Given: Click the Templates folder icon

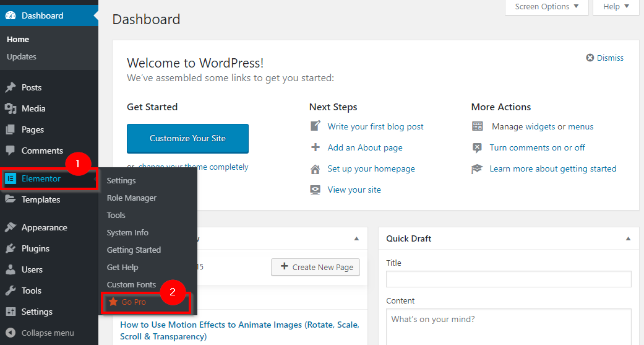Looking at the screenshot, I should point(11,199).
